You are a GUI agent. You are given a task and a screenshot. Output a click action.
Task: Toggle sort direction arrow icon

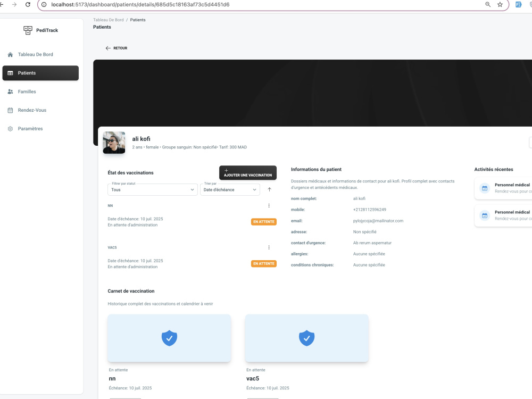[269, 190]
